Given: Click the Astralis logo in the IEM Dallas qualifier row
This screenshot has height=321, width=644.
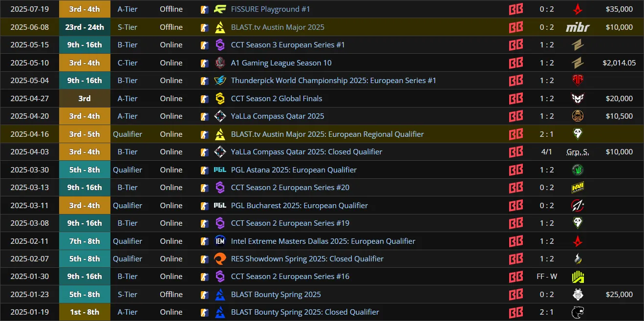Looking at the screenshot, I should point(578,241).
